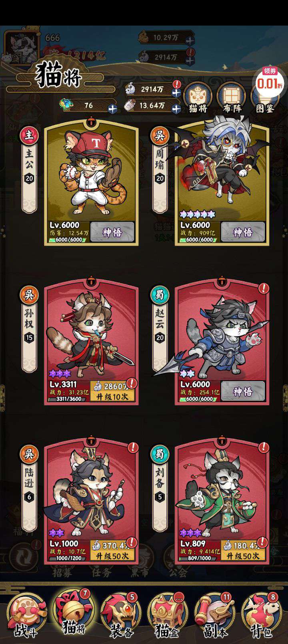The image size is (288, 644).
Task: Switch to the 战斗 tab
Action: tap(26, 616)
